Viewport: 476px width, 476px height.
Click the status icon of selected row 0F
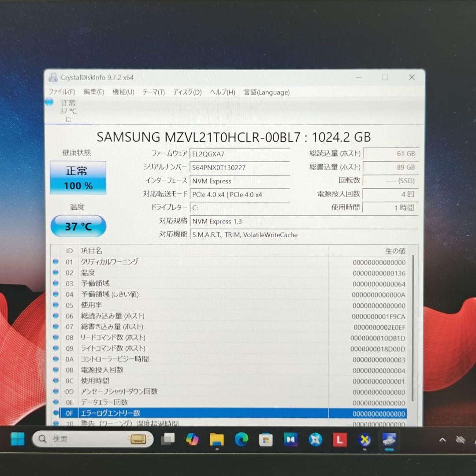pyautogui.click(x=56, y=413)
